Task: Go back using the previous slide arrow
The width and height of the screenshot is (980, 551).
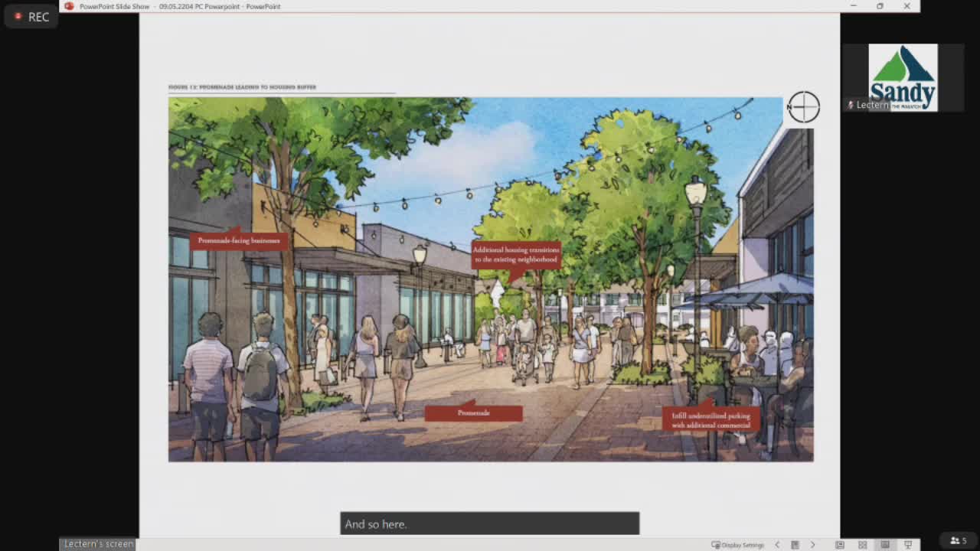Action: coord(777,544)
